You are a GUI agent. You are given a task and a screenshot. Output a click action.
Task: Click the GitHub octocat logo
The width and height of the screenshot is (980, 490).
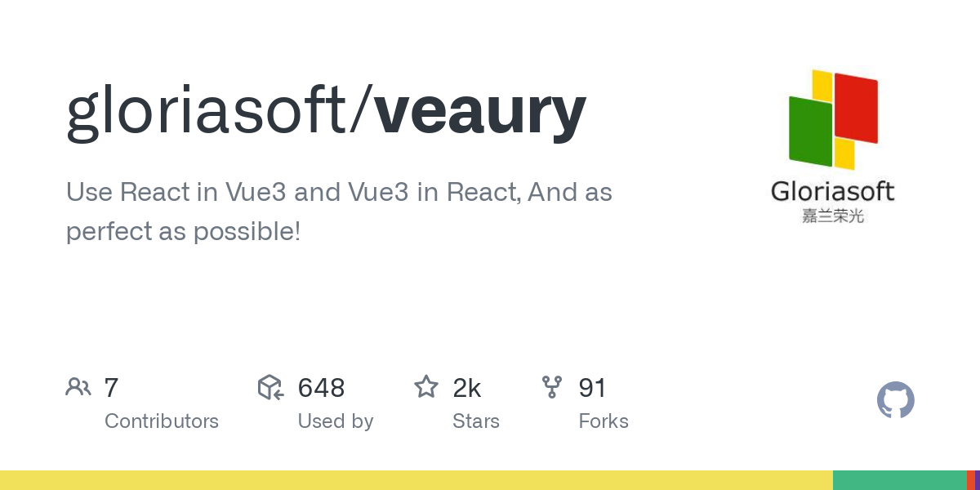(x=895, y=400)
